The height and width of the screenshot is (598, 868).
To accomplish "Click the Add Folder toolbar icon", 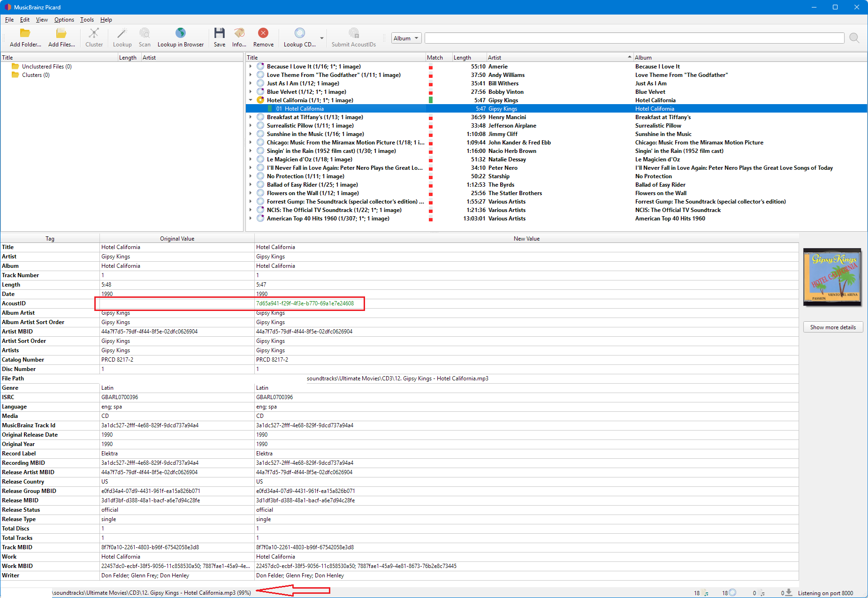I will tap(25, 33).
